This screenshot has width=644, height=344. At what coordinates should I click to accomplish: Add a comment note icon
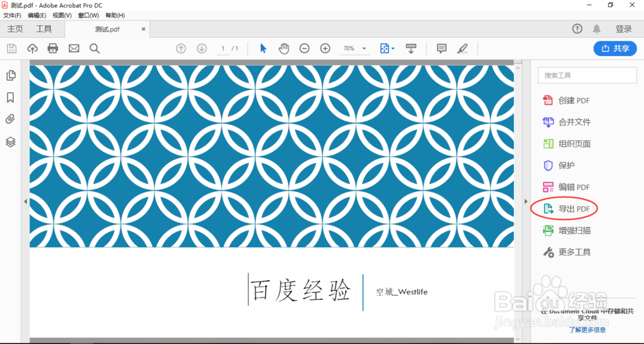(x=442, y=48)
